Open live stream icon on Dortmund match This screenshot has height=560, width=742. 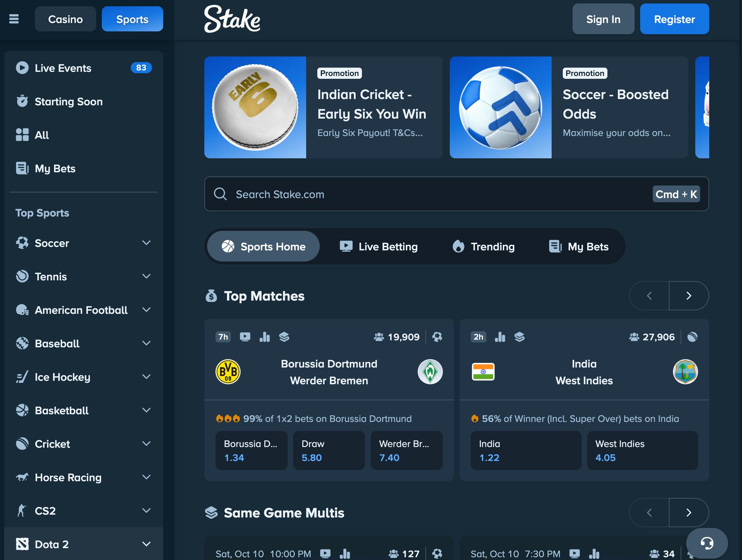(x=245, y=337)
